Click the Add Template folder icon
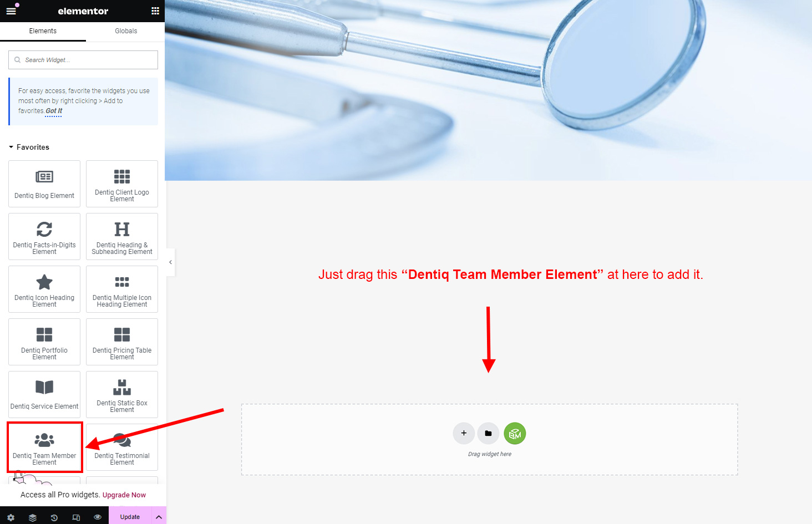Viewport: 812px width, 524px height. pyautogui.click(x=488, y=433)
